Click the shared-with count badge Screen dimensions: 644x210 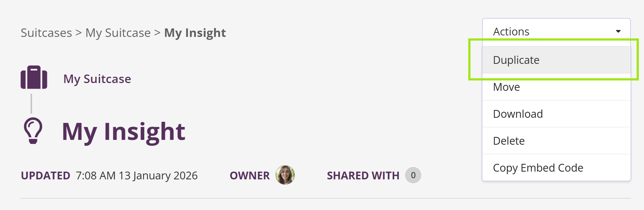(x=413, y=175)
